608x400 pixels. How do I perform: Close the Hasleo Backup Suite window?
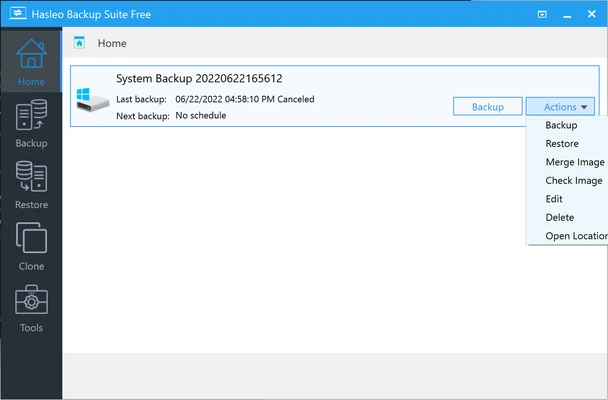591,14
